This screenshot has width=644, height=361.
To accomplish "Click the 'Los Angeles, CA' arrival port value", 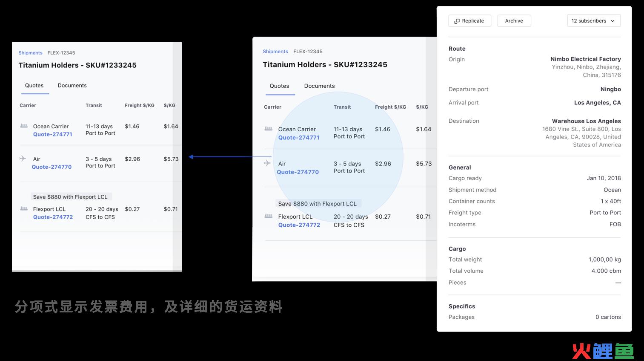I will pyautogui.click(x=598, y=103).
